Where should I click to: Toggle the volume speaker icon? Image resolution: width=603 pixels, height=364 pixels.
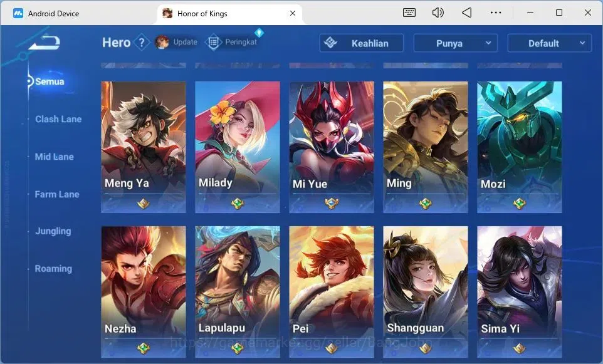(438, 13)
